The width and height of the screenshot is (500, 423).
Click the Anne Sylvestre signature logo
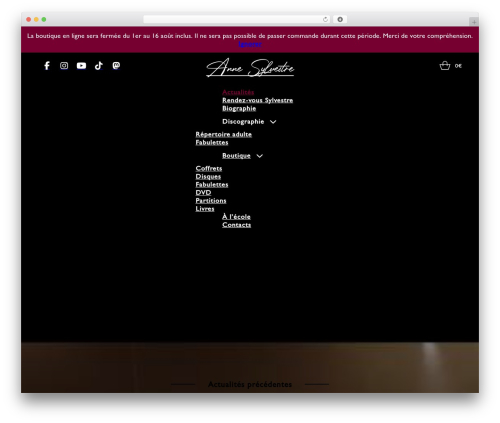250,68
